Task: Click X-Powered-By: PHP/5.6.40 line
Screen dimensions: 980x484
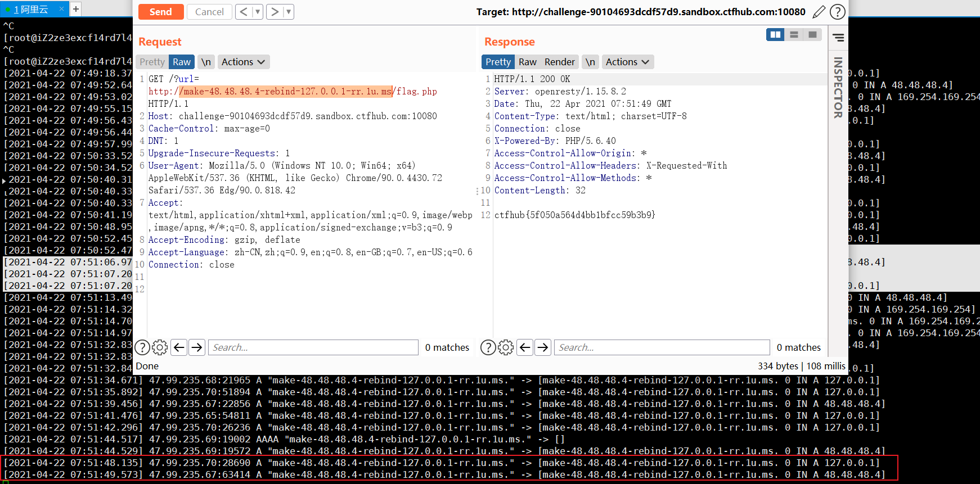Action: [x=555, y=141]
